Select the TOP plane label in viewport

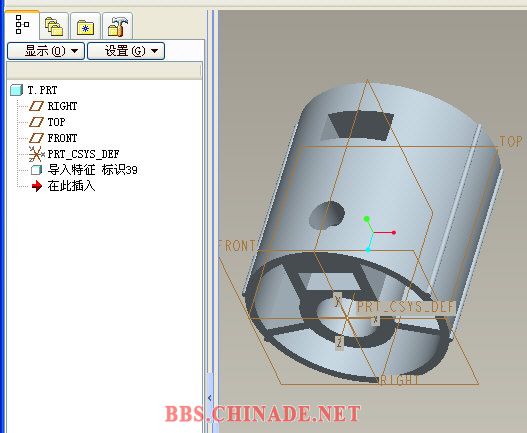point(511,142)
